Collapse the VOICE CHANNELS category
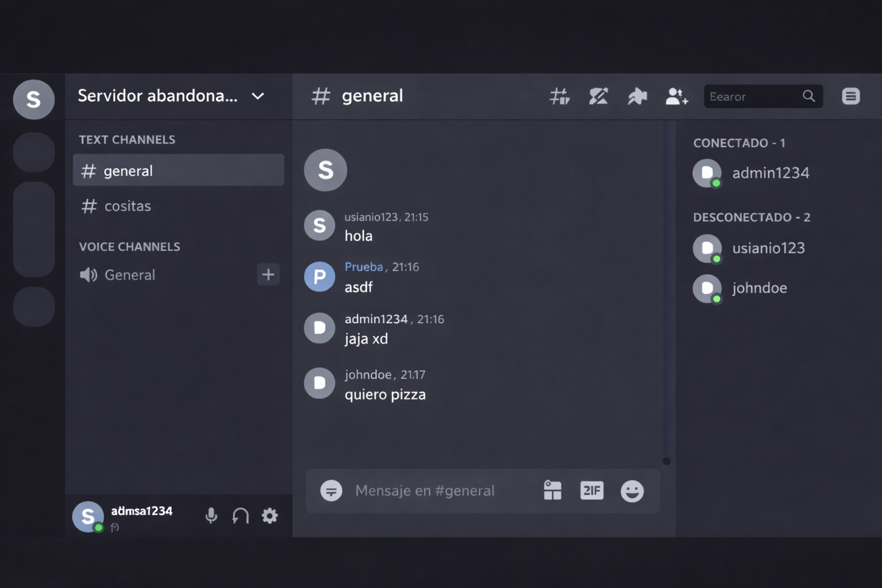 click(x=129, y=247)
